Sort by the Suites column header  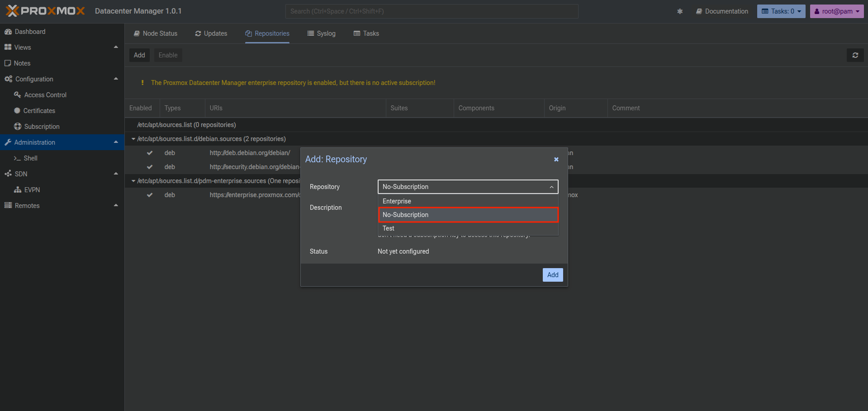[x=420, y=108]
